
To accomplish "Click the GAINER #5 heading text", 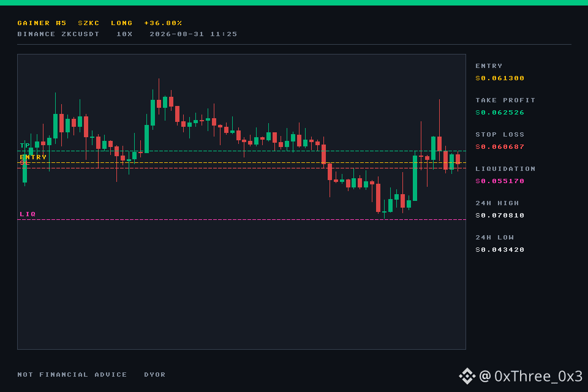I will pyautogui.click(x=42, y=23).
